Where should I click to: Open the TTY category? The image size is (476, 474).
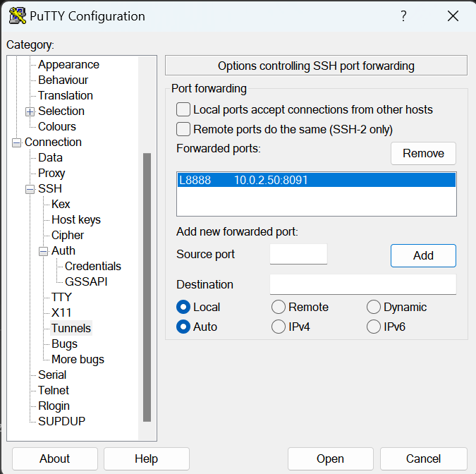click(61, 297)
